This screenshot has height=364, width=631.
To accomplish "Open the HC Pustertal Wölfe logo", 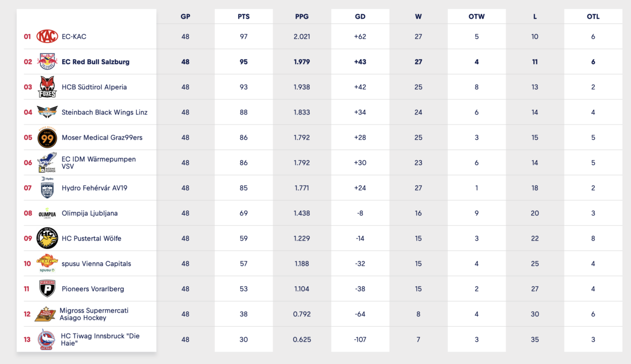I will pos(47,238).
